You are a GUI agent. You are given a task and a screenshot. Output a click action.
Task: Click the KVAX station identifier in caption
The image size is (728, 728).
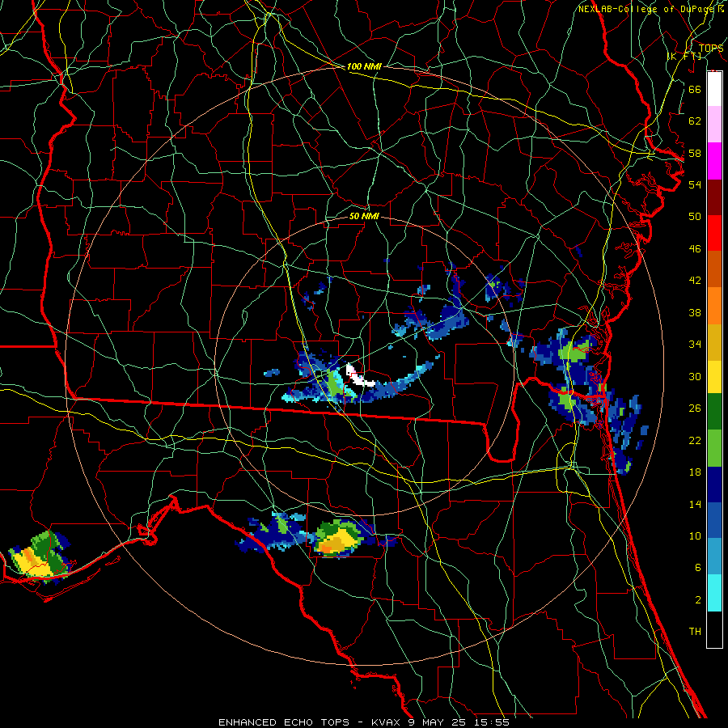coord(387,722)
